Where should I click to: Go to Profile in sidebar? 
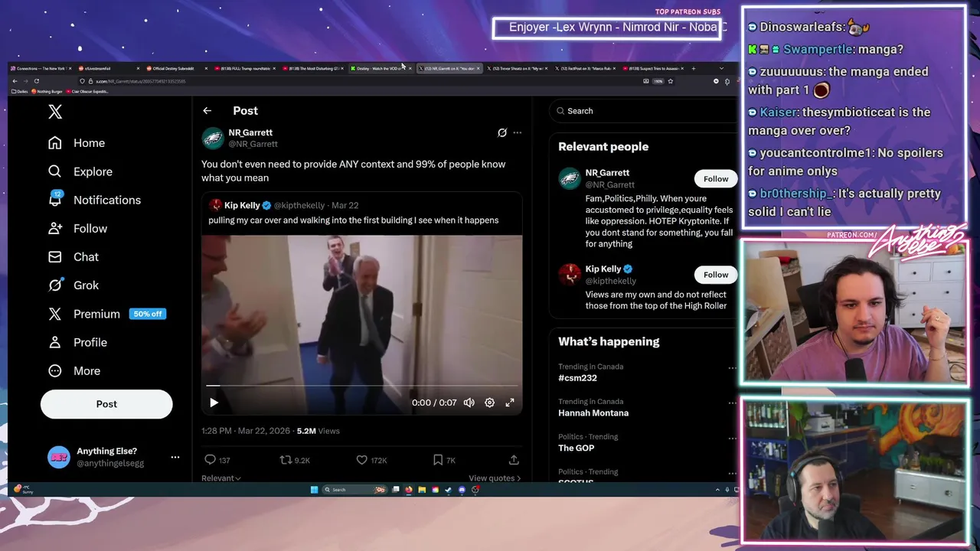[x=77, y=342]
